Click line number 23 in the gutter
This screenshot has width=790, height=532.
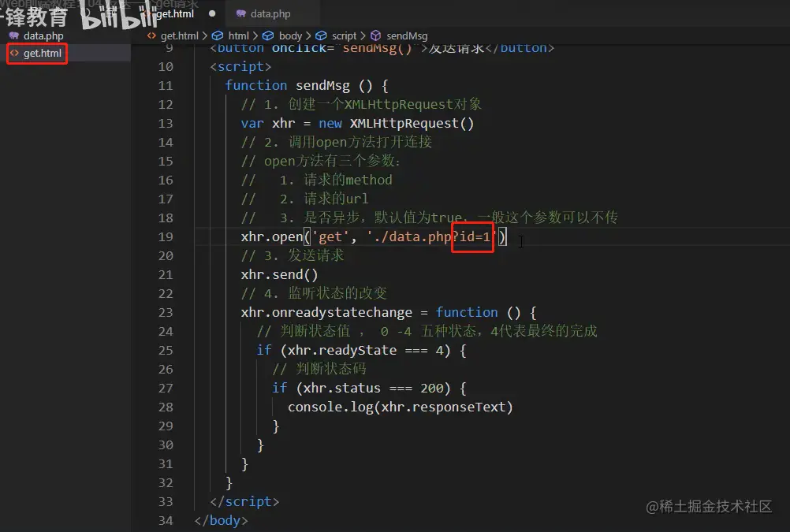click(166, 312)
